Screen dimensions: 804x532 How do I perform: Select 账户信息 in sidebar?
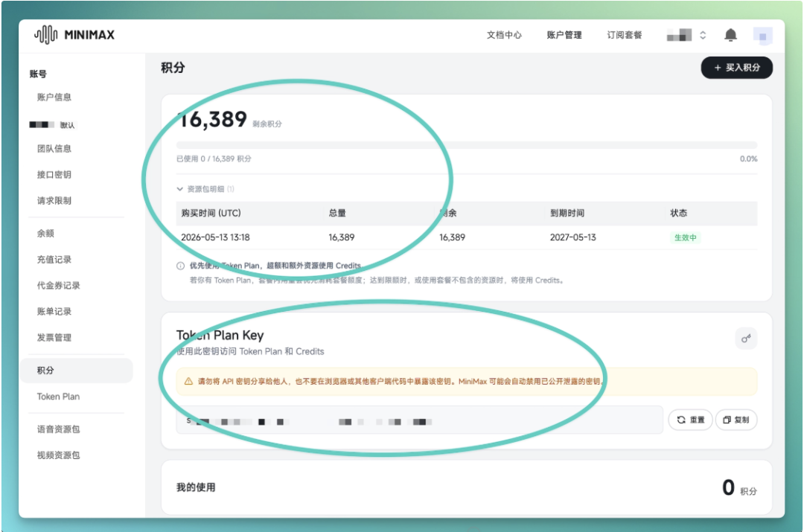point(54,97)
